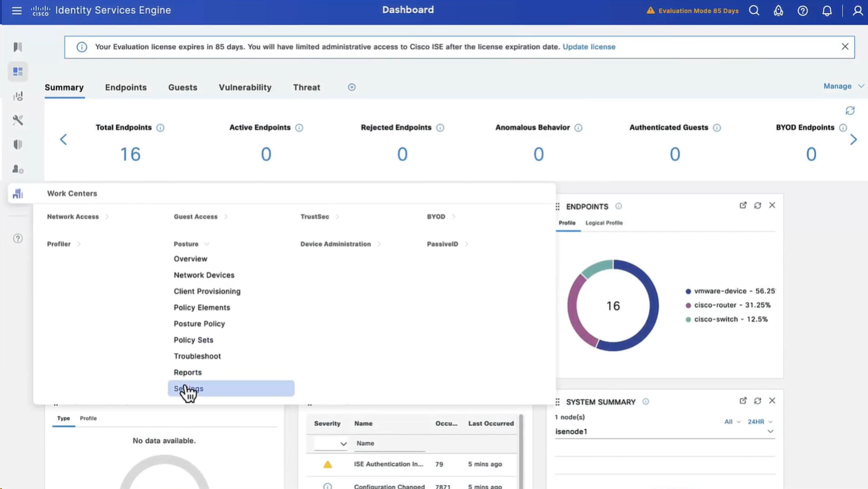The height and width of the screenshot is (489, 868).
Task: Switch to the Vulnerability tab
Action: click(245, 87)
